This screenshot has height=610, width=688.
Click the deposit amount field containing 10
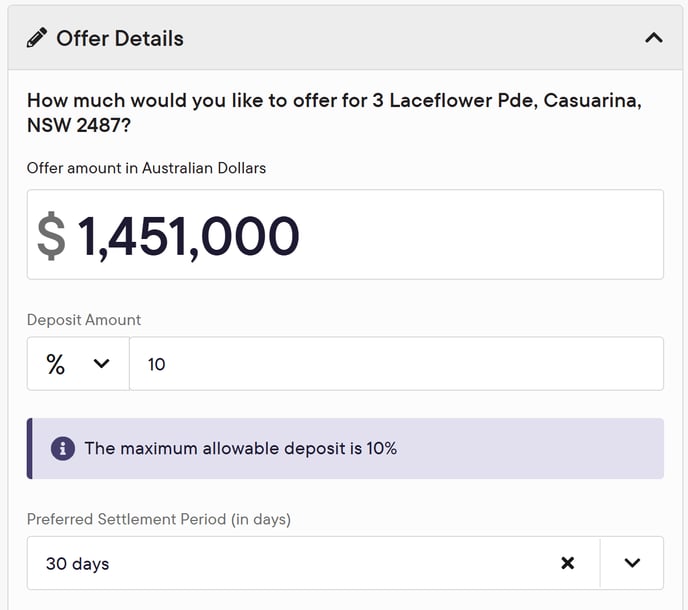click(x=395, y=364)
